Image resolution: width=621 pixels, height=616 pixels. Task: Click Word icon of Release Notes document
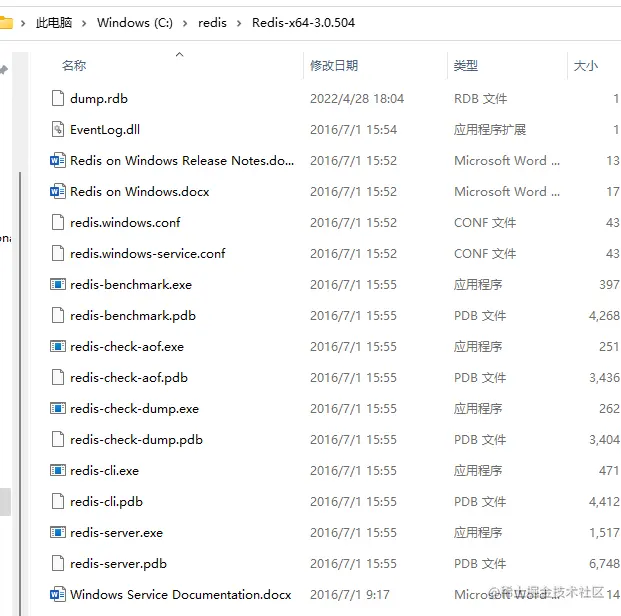tap(58, 160)
